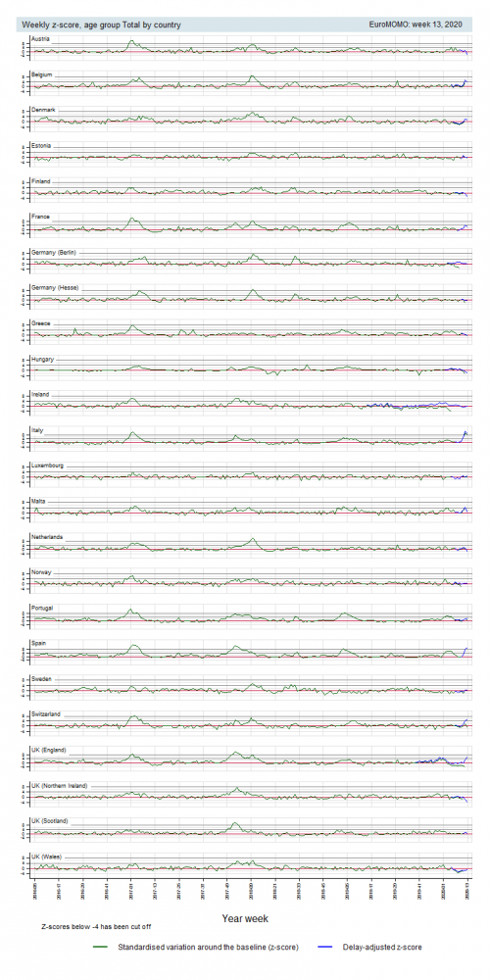Click the Spain blue spike at right end

tap(465, 651)
